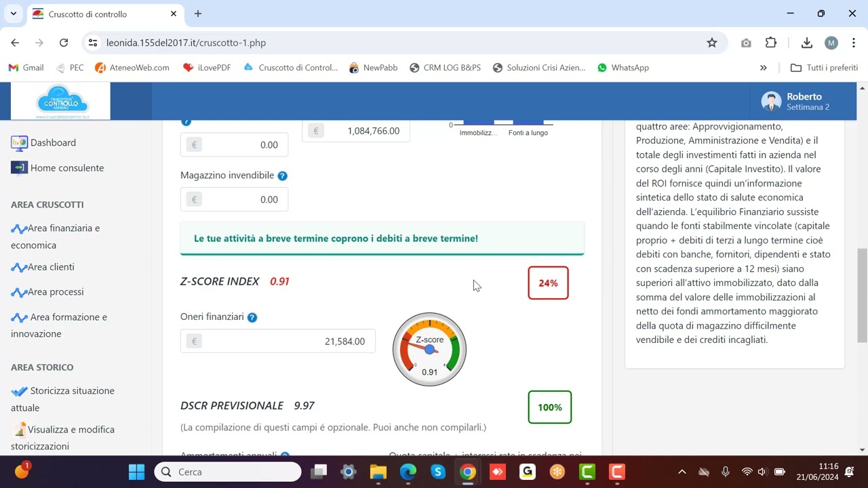Click the Magazzino invendibile value field
Viewport: 868px width, 488px height.
tap(241, 200)
